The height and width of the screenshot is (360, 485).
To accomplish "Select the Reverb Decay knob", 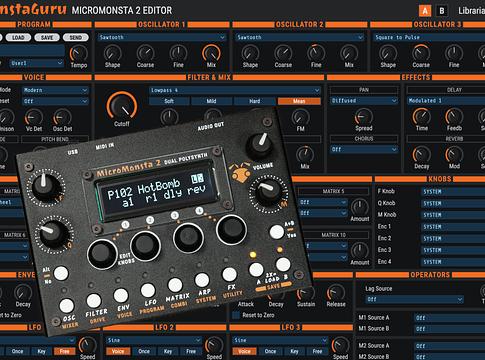I will [422, 155].
